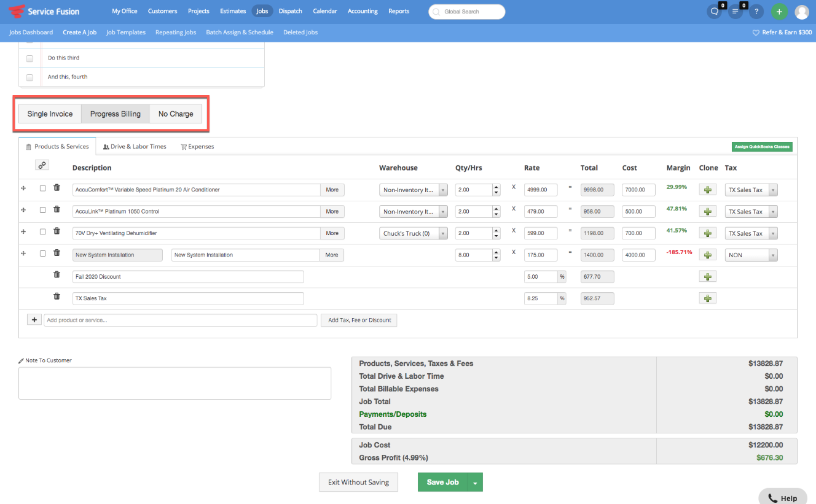This screenshot has width=816, height=504.
Task: Tick the AccuComfort Air Conditioner row checkbox
Action: click(x=42, y=188)
